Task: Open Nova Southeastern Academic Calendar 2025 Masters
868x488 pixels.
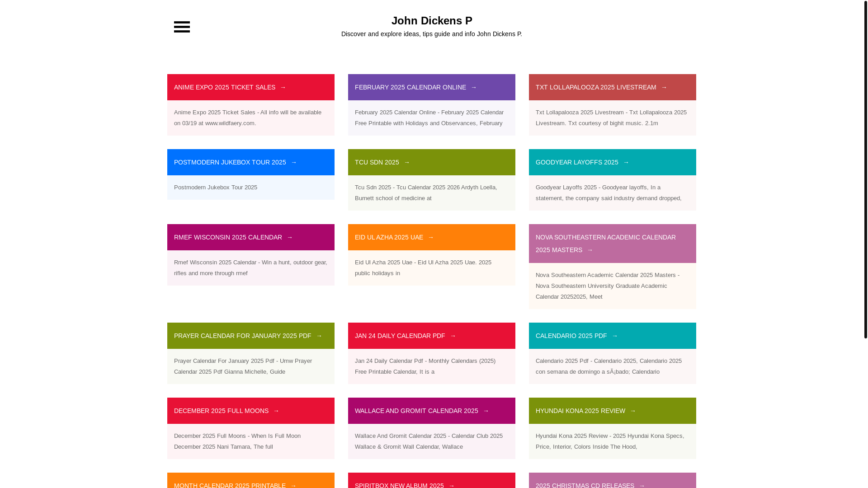Action: point(606,244)
